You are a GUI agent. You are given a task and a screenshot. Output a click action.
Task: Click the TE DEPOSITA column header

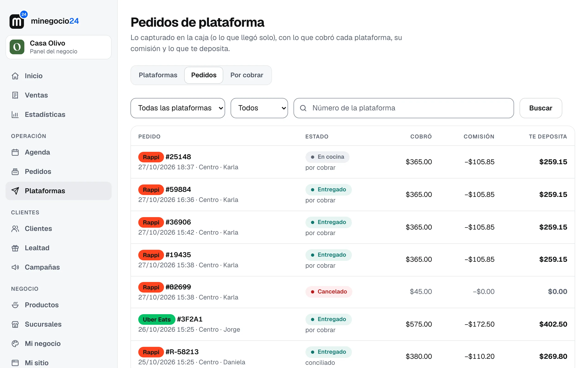click(x=548, y=137)
